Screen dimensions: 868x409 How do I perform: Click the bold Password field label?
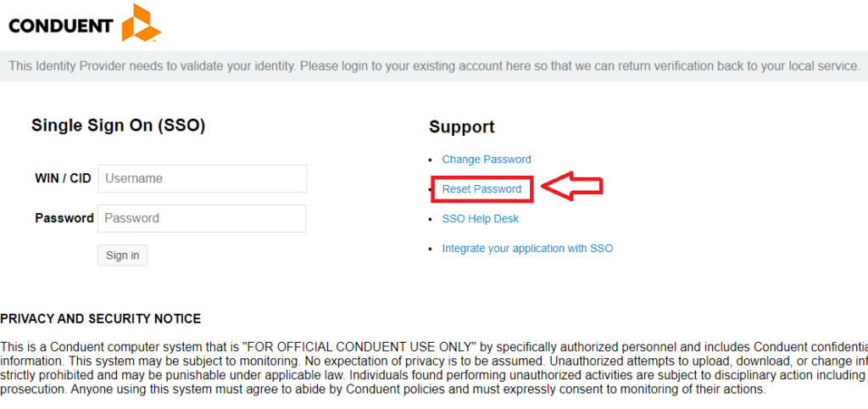pos(64,218)
